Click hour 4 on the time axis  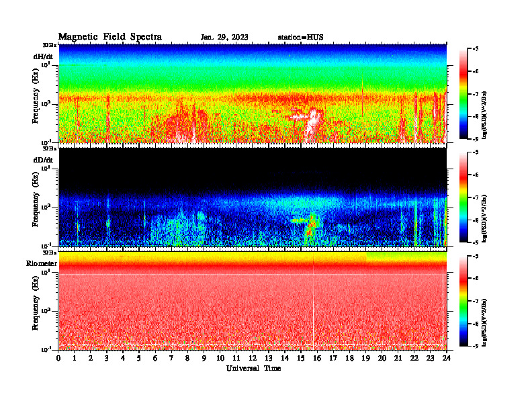[123, 359]
